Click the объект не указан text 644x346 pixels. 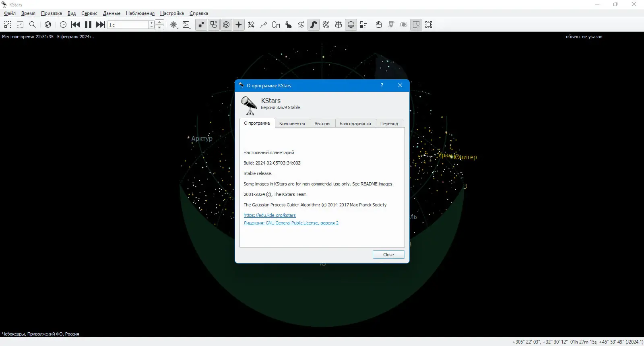584,37
